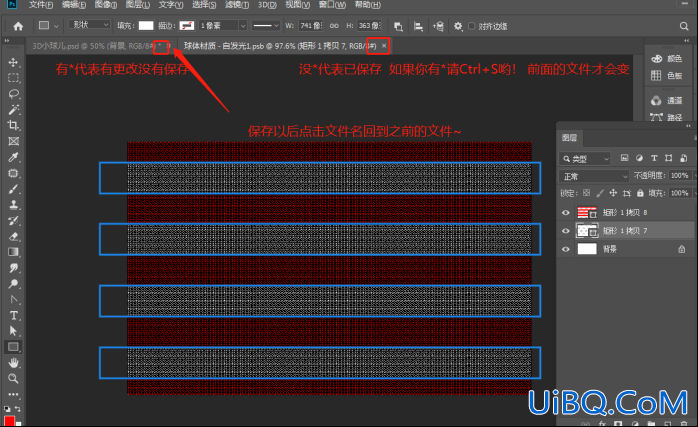Toggle filter for pixel layers
This screenshot has height=427, width=698.
(x=625, y=158)
